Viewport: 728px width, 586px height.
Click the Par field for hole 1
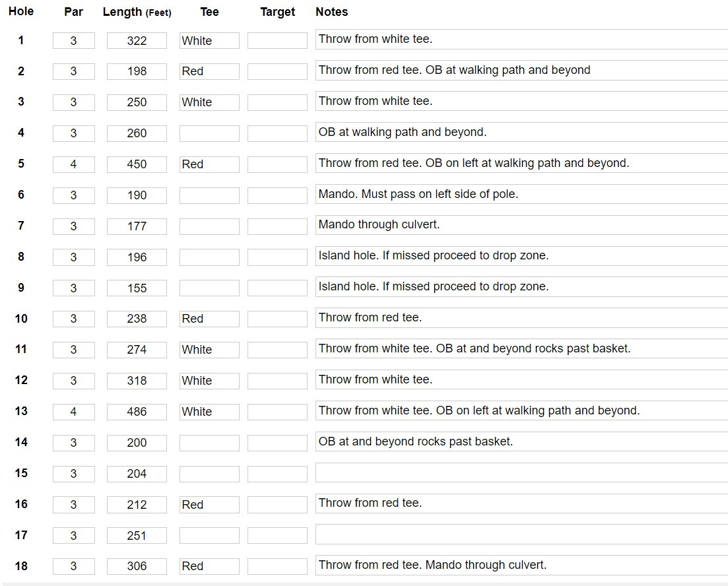73,41
